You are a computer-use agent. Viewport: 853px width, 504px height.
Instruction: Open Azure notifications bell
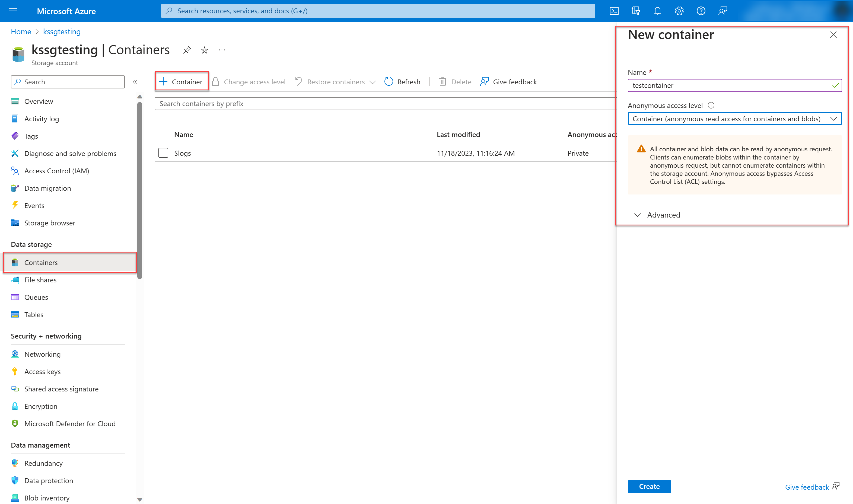(x=657, y=11)
